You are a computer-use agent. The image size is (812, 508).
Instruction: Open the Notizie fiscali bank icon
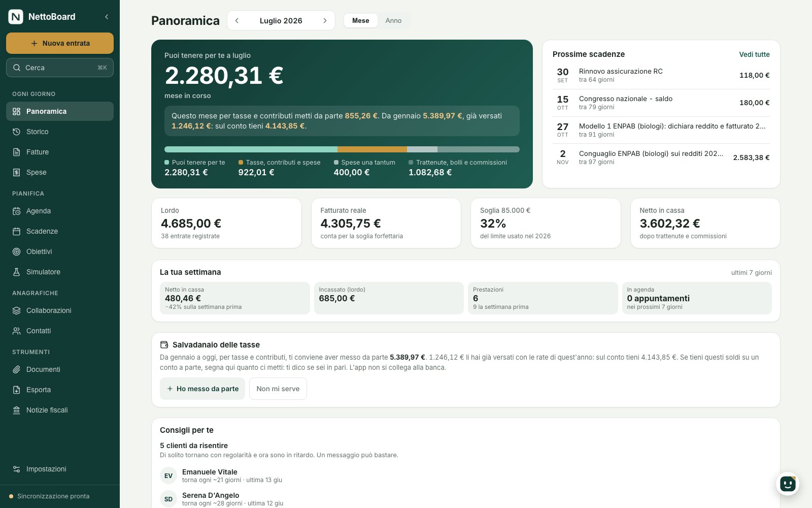(x=16, y=410)
